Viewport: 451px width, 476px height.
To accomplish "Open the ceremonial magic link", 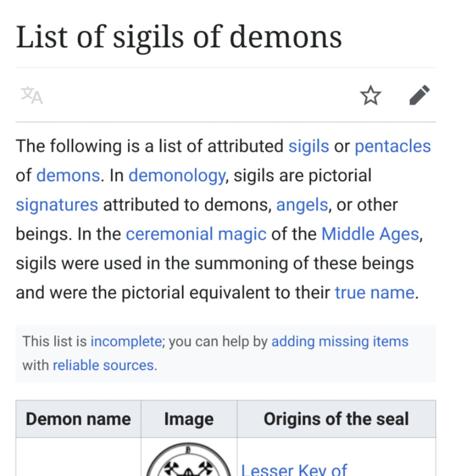I will tap(196, 234).
